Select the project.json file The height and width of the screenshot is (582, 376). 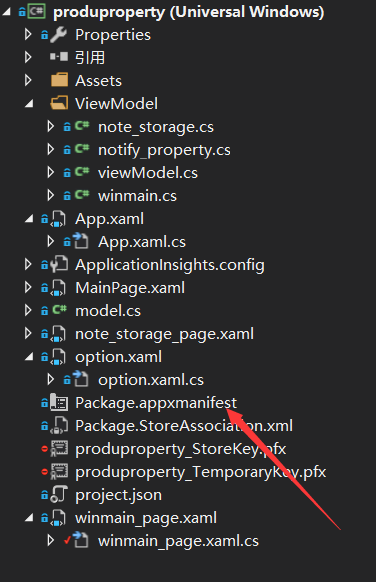(x=118, y=495)
